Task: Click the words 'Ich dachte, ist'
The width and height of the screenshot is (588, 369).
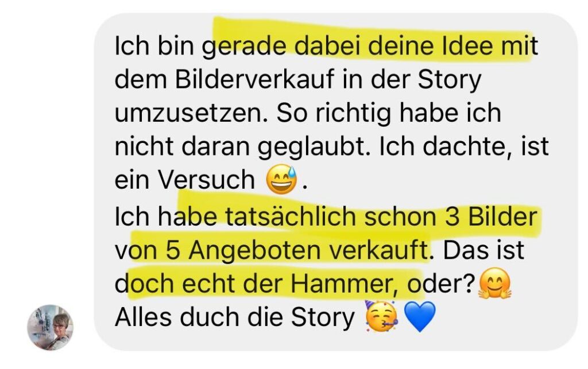Action: click(x=464, y=146)
